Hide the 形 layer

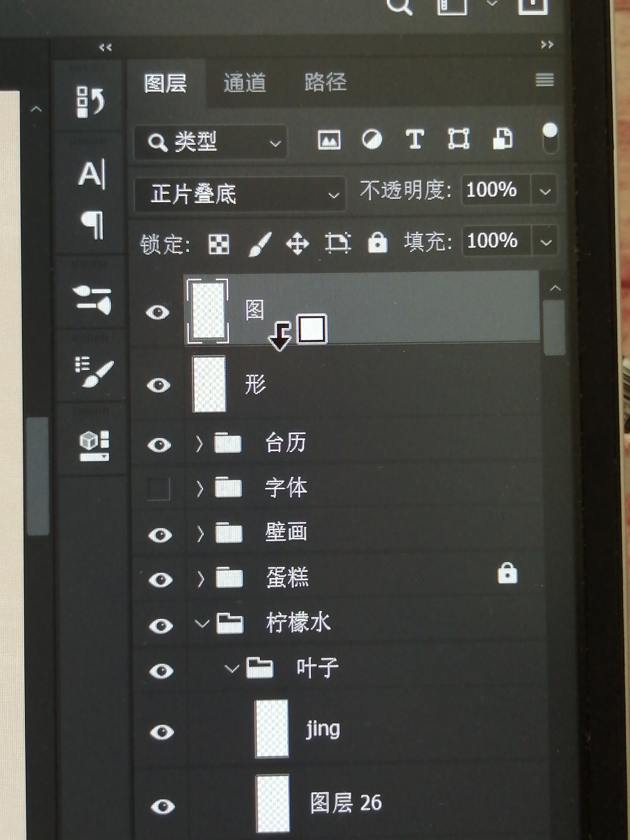point(158,385)
